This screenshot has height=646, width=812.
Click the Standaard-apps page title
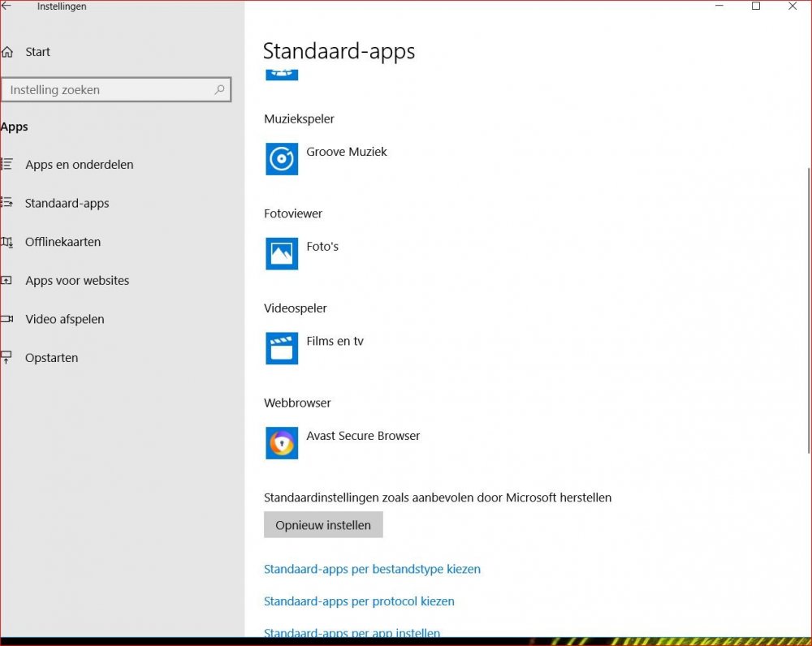click(339, 51)
